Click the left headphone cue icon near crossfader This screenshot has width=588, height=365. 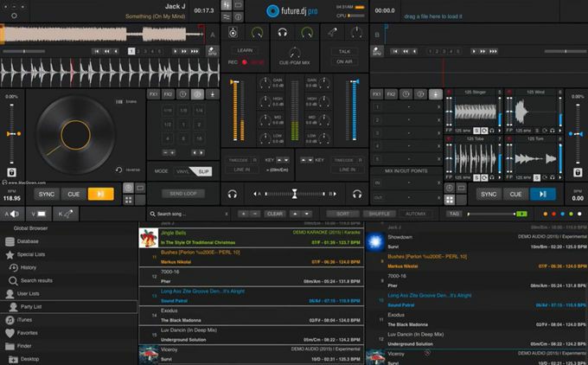[x=232, y=194]
